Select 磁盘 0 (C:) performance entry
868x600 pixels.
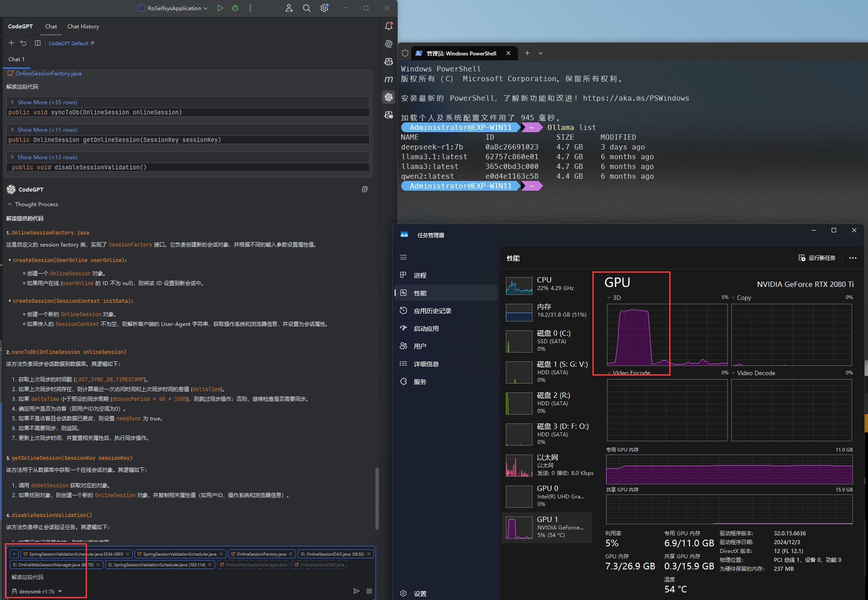[547, 341]
